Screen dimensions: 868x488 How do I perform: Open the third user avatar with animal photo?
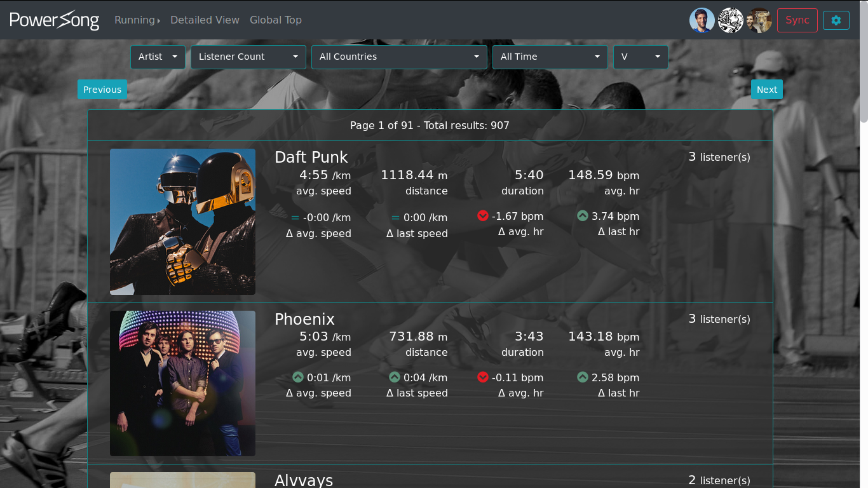[759, 20]
